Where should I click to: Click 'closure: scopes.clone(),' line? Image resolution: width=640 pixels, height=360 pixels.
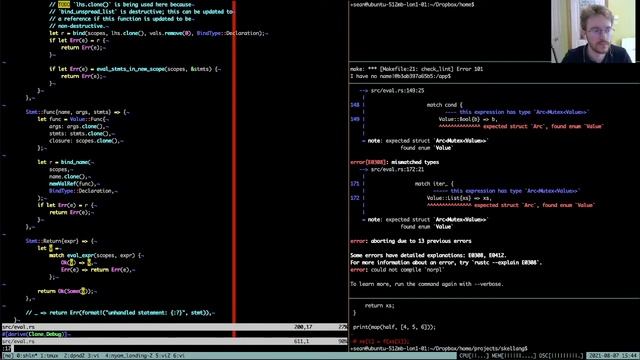click(85, 140)
